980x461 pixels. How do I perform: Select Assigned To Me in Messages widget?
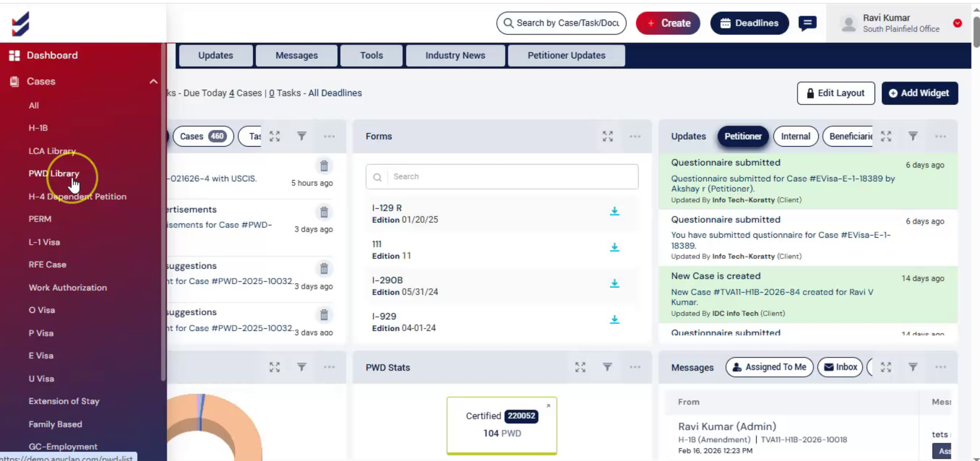coord(769,367)
